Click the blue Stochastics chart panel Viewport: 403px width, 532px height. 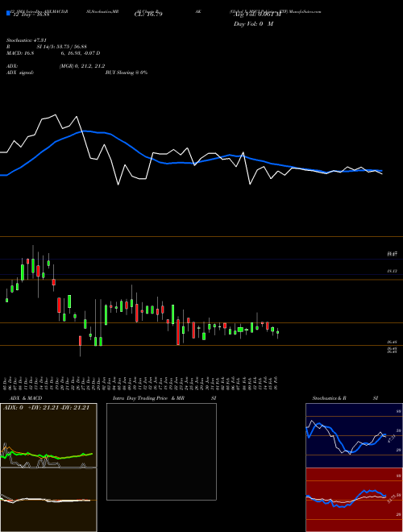[x=354, y=435]
